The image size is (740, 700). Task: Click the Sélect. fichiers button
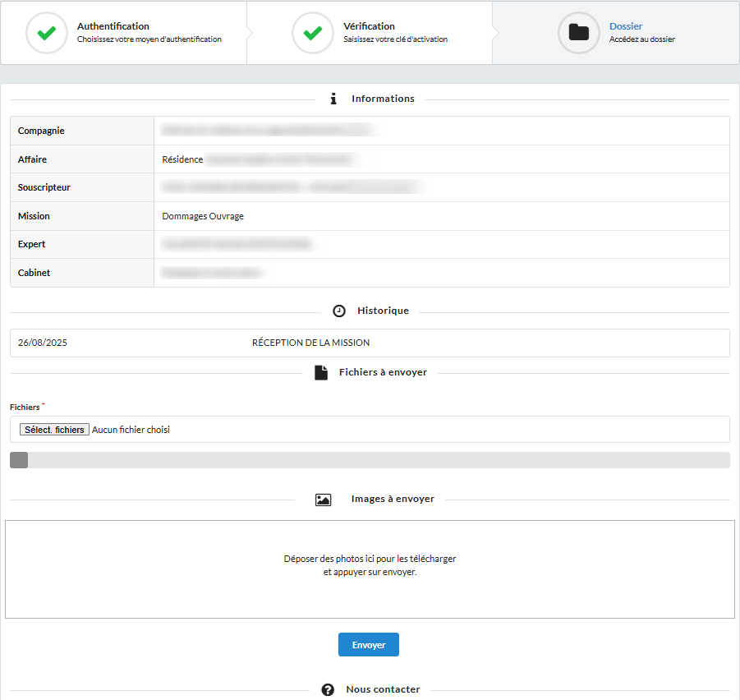tap(54, 429)
